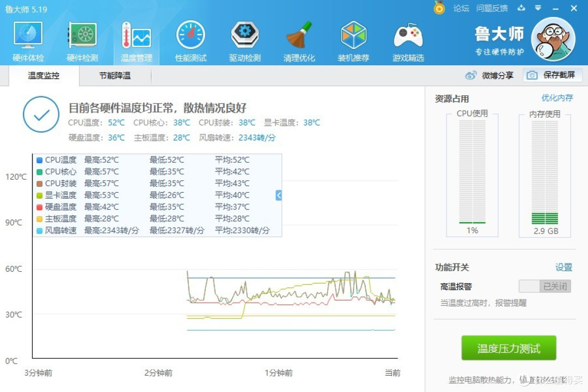Click the 鲁大师 5.19 window title

coord(26,9)
